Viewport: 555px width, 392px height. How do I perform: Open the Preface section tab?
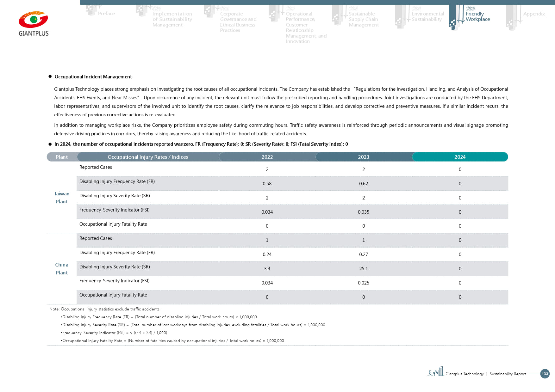coord(106,14)
